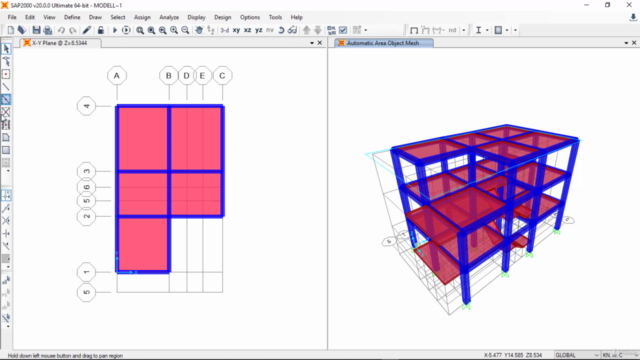Toggle Snap to Ends and Midpoints
This screenshot has height=360, width=640.
6,208
